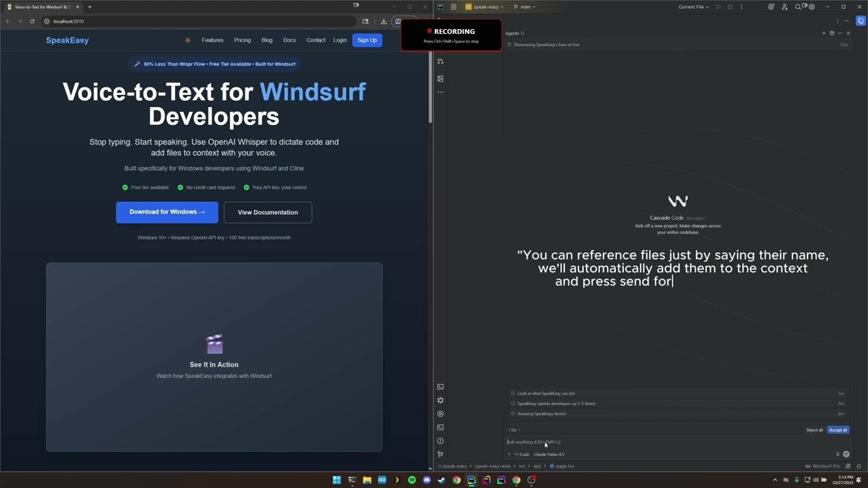Viewport: 868px width, 488px height.
Task: Open 'Amazing SpeakEasy demo!' conversation
Action: click(x=678, y=413)
